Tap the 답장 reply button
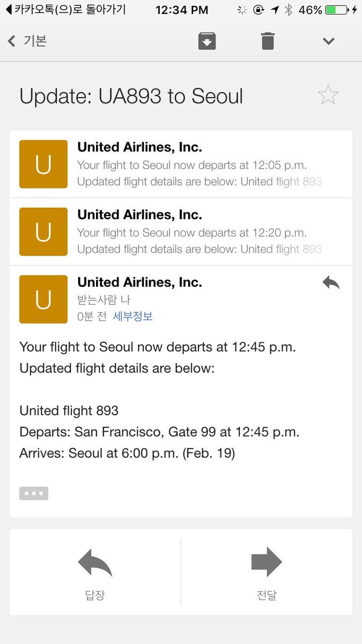 coord(95,571)
